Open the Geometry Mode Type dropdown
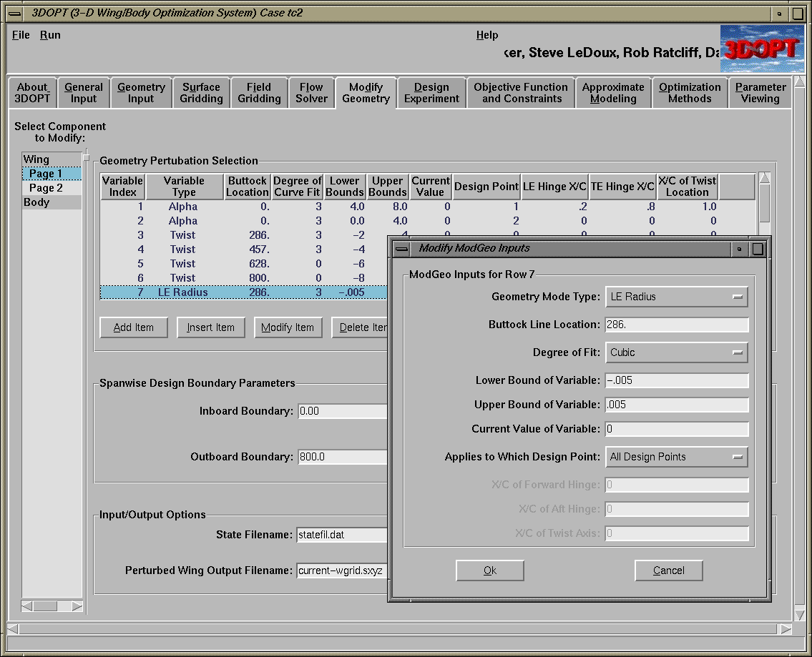This screenshot has width=812, height=657. click(676, 297)
